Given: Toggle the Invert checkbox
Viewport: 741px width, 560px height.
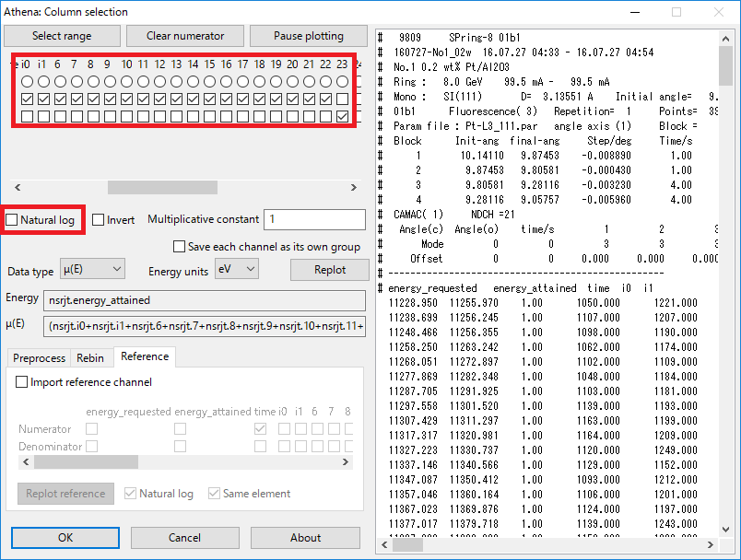Looking at the screenshot, I should pyautogui.click(x=99, y=219).
